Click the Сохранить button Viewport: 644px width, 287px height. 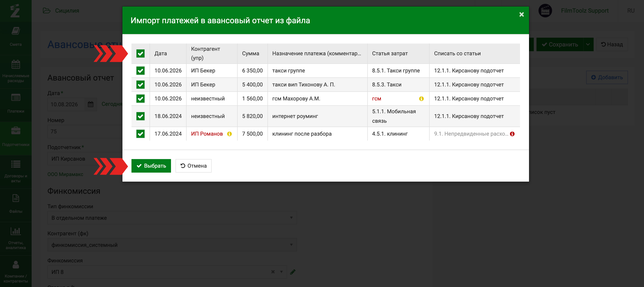[x=560, y=44]
